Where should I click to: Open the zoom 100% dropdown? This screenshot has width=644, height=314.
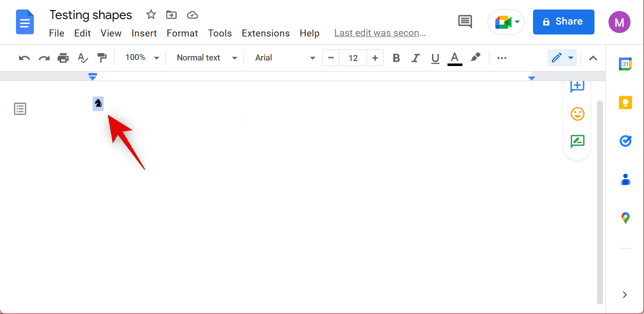(142, 58)
